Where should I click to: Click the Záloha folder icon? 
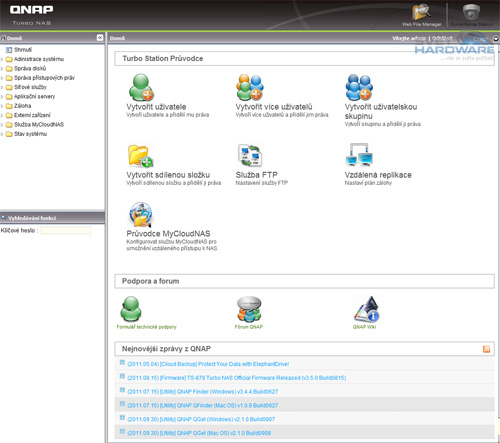tap(9, 106)
